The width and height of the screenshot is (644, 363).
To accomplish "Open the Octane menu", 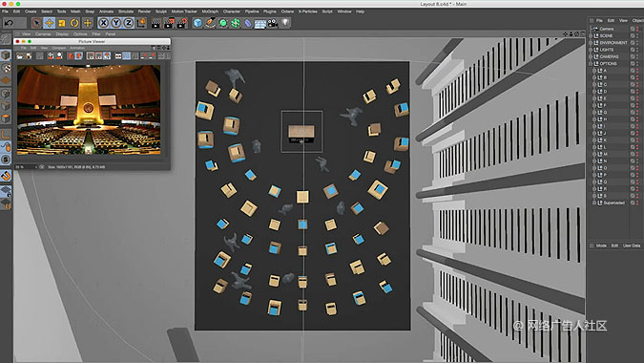I will [287, 11].
